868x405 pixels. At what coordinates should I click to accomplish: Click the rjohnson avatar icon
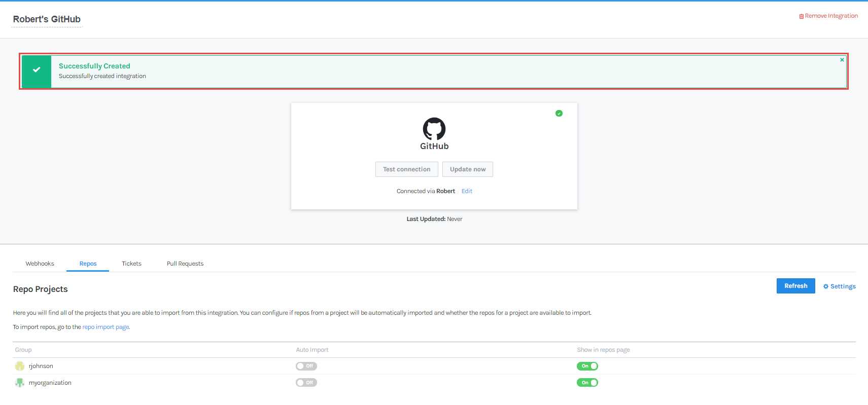(x=20, y=366)
